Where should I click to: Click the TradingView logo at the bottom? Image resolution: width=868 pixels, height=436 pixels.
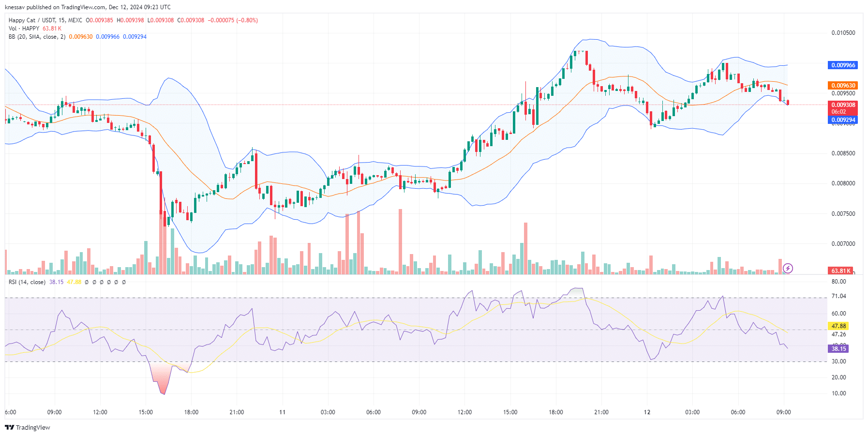(x=28, y=427)
